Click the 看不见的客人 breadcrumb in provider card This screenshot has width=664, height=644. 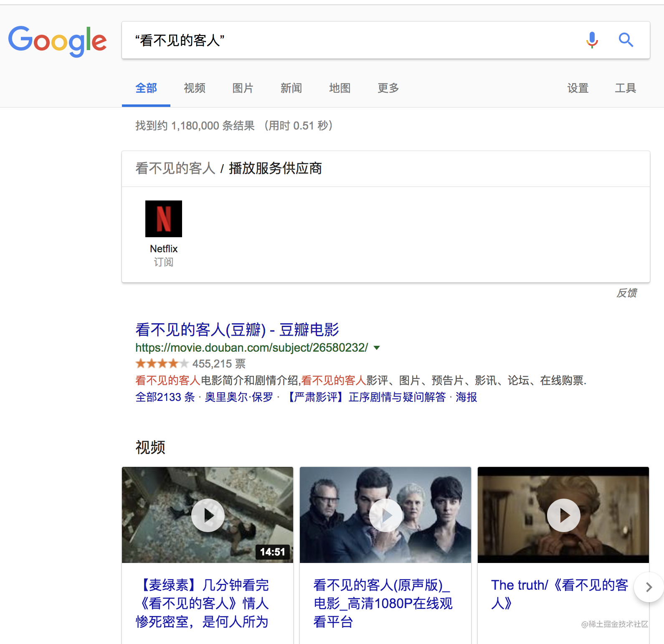pos(175,168)
